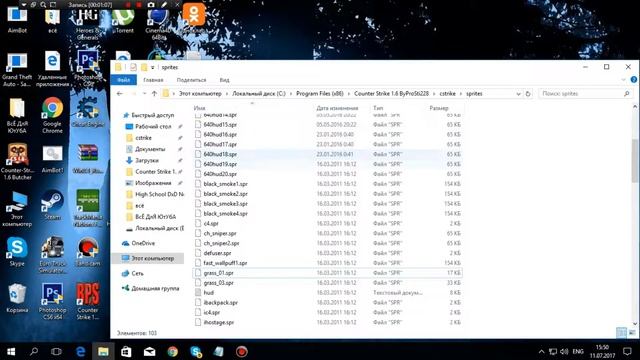
Task: Sort by Дата изменения column header
Action: point(337,108)
